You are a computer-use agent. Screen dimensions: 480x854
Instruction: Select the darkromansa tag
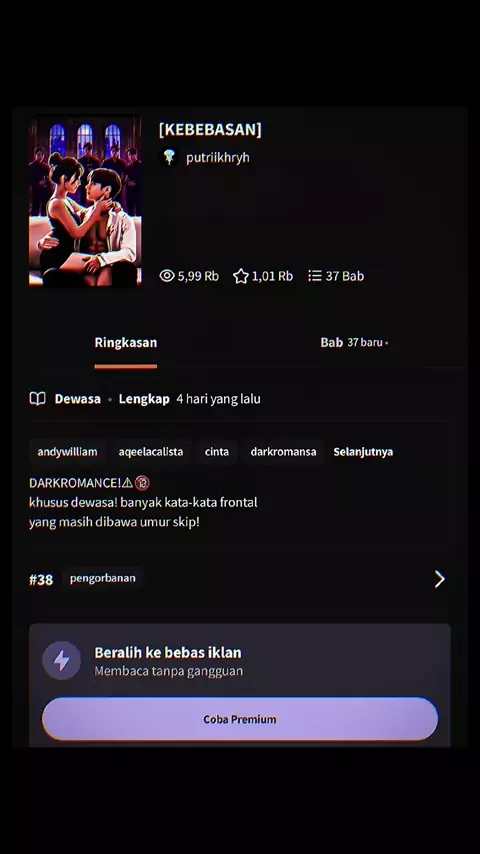pos(283,452)
